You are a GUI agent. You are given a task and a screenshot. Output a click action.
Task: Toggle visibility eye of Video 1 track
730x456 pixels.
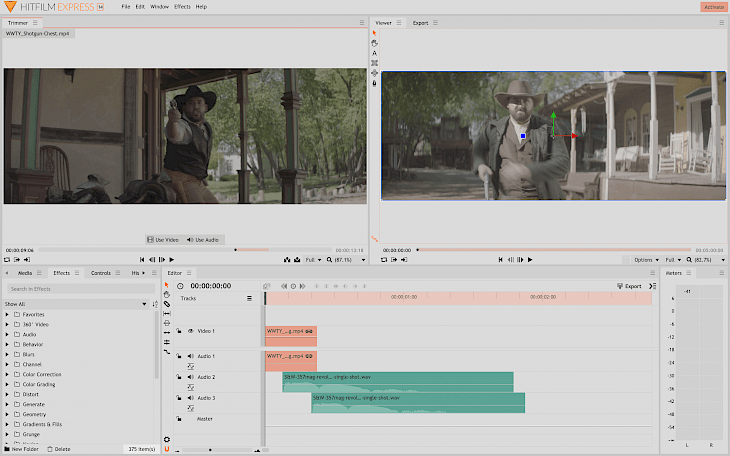[190, 331]
